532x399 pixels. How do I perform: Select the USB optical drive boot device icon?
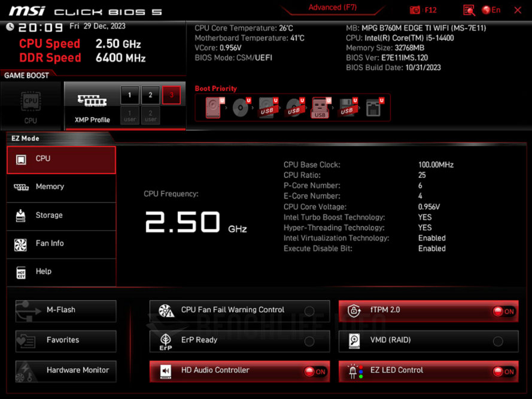pyautogui.click(x=294, y=108)
